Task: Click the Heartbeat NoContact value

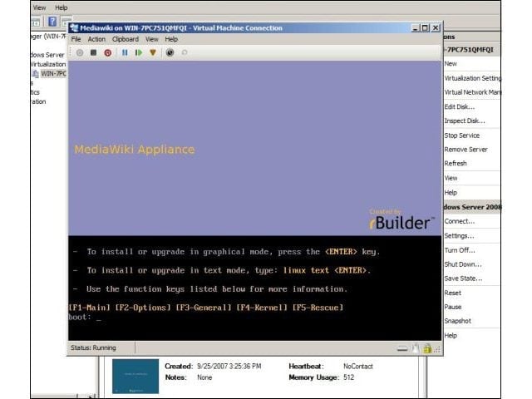Action: click(x=358, y=367)
